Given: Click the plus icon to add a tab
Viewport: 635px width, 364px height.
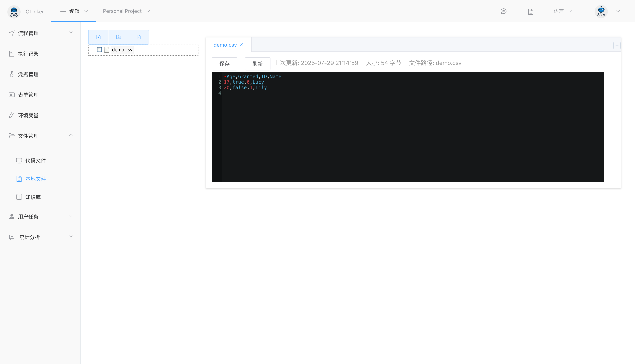Looking at the screenshot, I should pos(617,45).
